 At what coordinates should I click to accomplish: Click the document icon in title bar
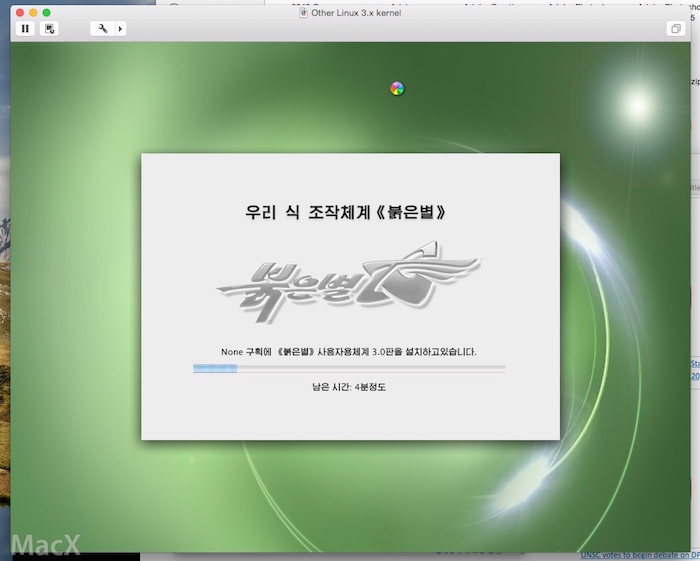point(304,13)
